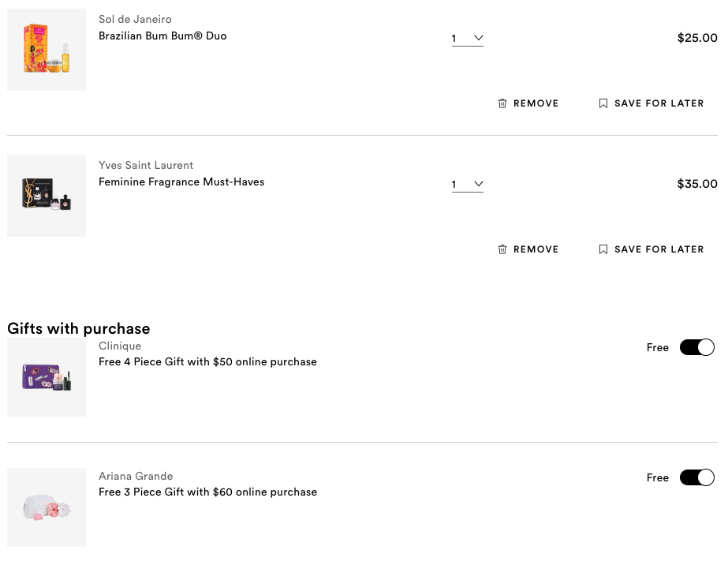
Task: Click the Yves Saint Laurent brand name
Action: (146, 165)
